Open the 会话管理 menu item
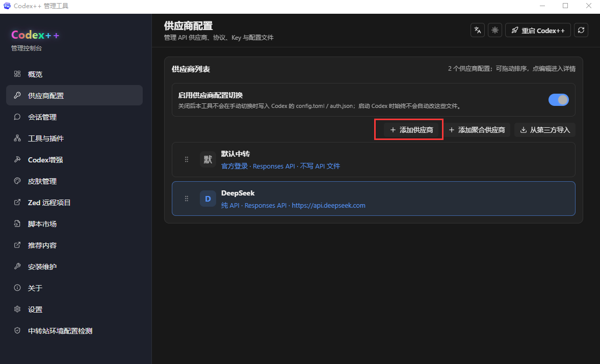This screenshot has height=364, width=600. (74, 117)
